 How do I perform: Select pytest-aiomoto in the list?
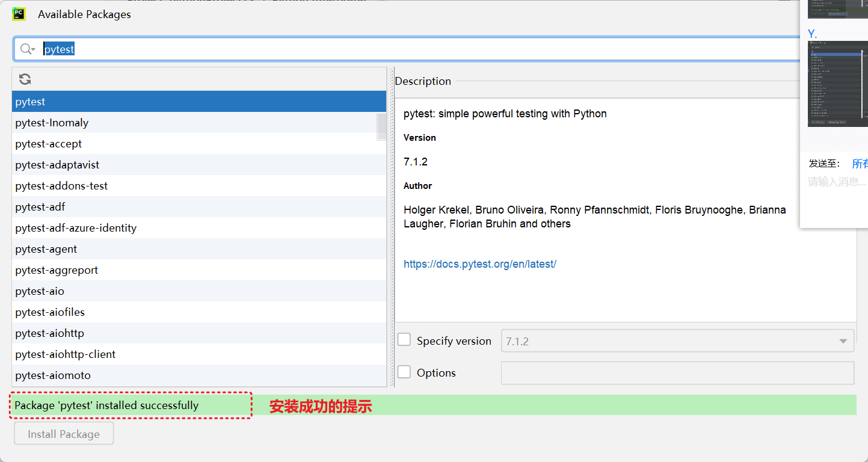(x=199, y=375)
